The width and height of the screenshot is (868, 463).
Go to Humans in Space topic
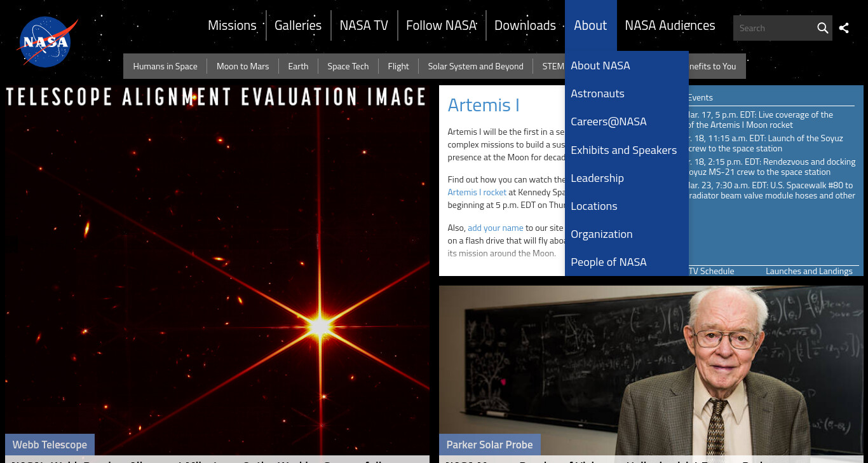165,66
